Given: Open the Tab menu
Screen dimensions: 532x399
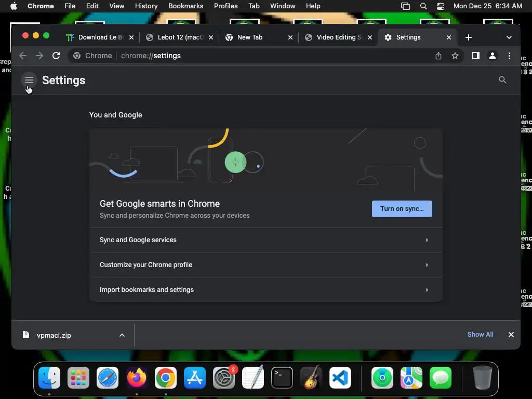Looking at the screenshot, I should [254, 6].
